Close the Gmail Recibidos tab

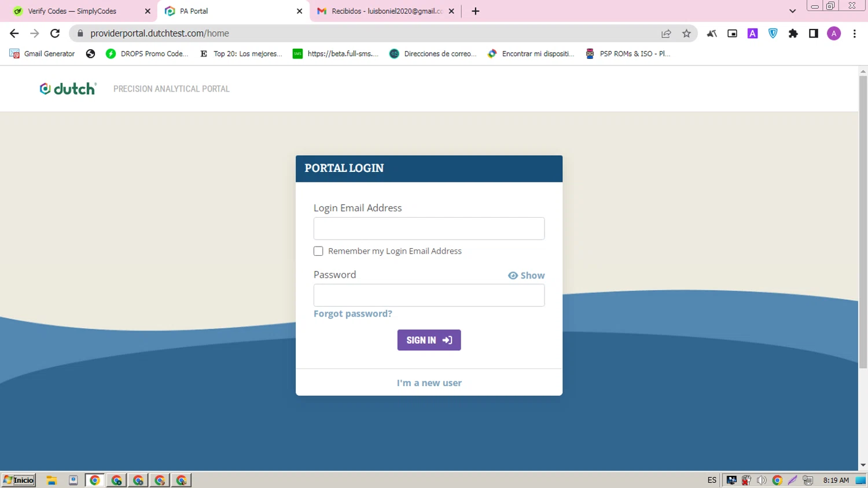point(451,11)
